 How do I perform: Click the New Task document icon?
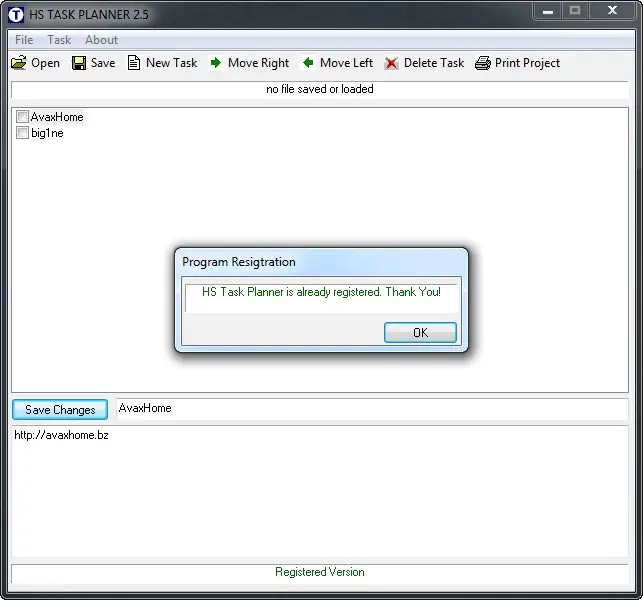[134, 63]
